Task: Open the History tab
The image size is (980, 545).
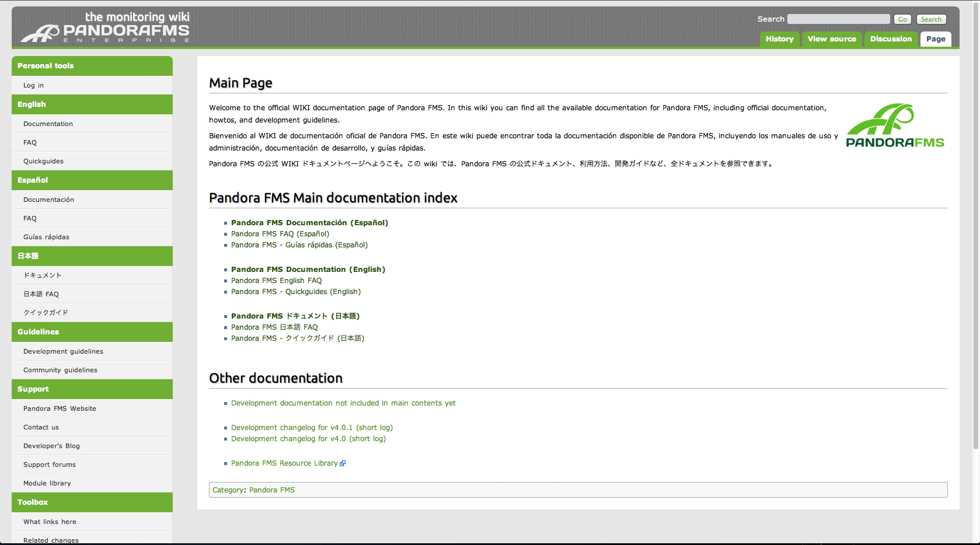Action: [x=779, y=39]
